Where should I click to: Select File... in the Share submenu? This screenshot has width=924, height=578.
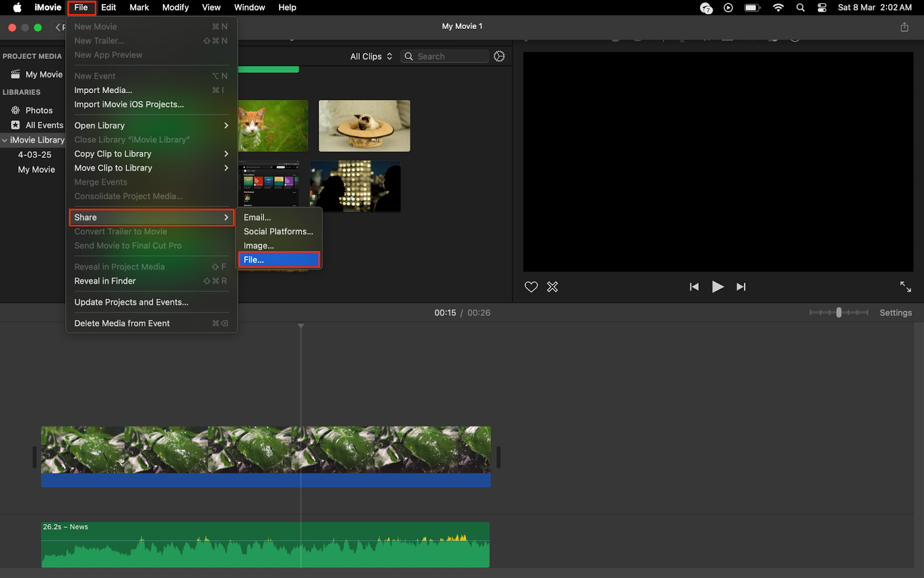pyautogui.click(x=278, y=260)
